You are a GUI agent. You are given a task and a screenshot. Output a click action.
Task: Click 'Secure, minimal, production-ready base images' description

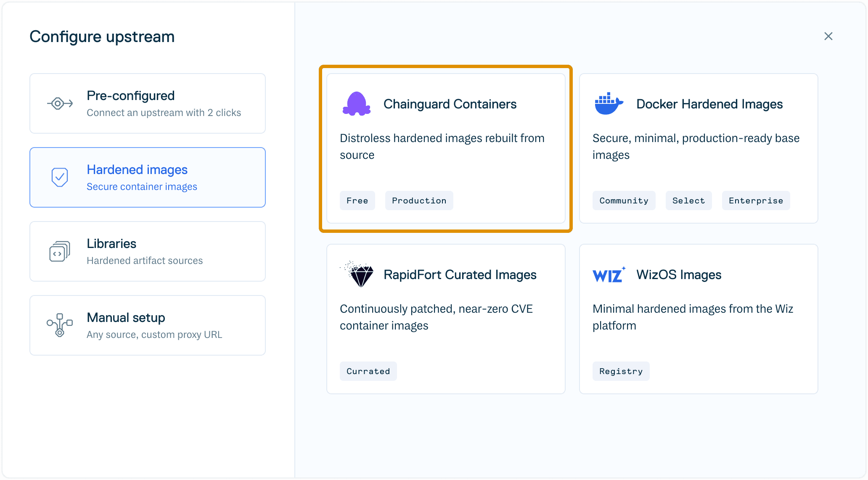click(696, 147)
